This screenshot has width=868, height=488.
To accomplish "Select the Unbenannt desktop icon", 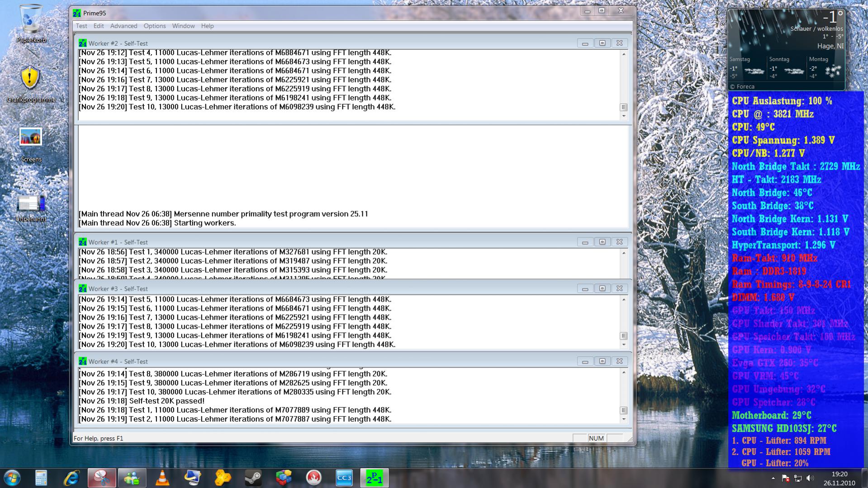I will (31, 208).
